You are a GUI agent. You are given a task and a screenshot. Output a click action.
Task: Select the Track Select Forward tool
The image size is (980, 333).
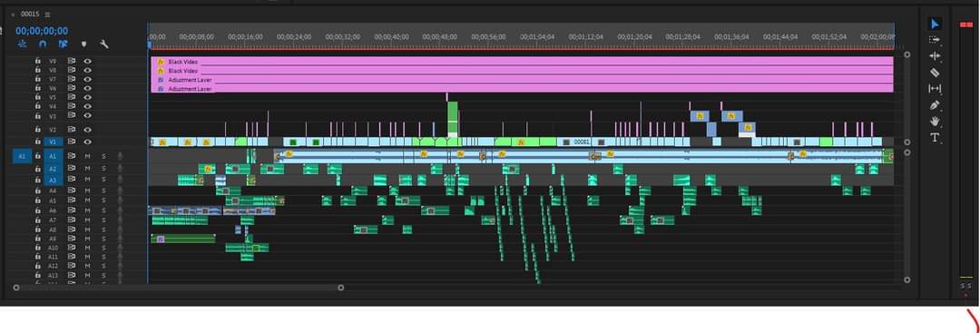point(935,39)
